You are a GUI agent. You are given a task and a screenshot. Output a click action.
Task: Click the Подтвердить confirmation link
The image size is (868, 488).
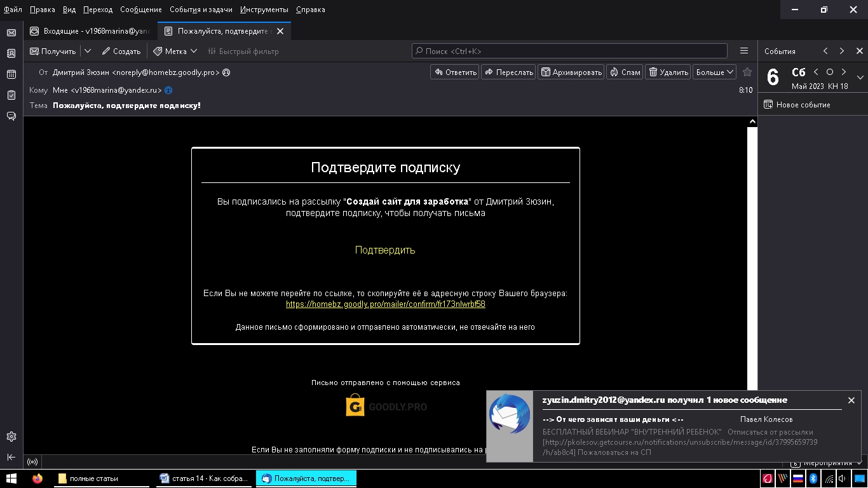coord(385,250)
